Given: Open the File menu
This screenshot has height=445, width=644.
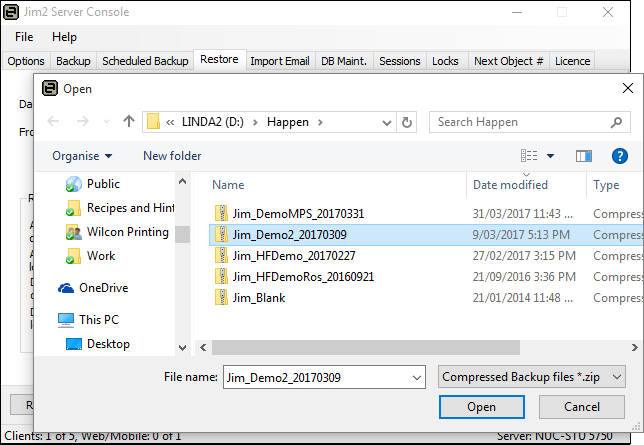Looking at the screenshot, I should 24,37.
